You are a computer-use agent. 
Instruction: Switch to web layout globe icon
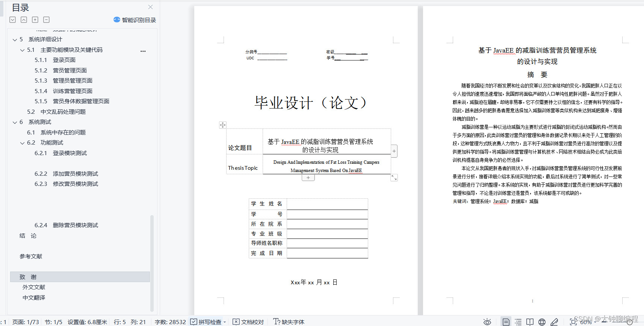tap(542, 322)
